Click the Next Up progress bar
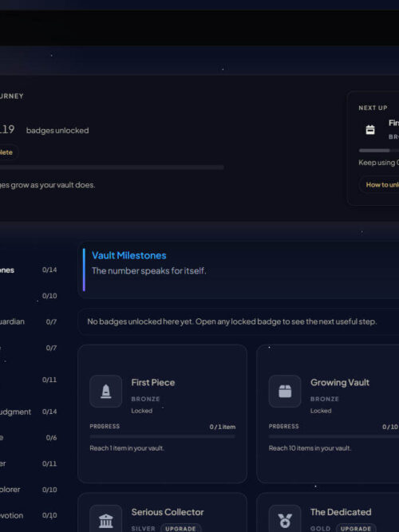Viewport: 399px width, 532px height. coord(379,150)
